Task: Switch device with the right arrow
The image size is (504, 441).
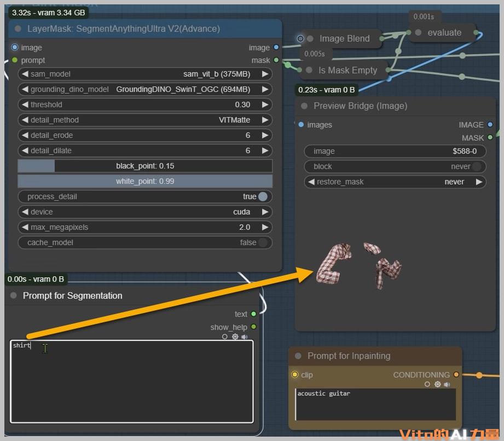Action: tap(265, 212)
